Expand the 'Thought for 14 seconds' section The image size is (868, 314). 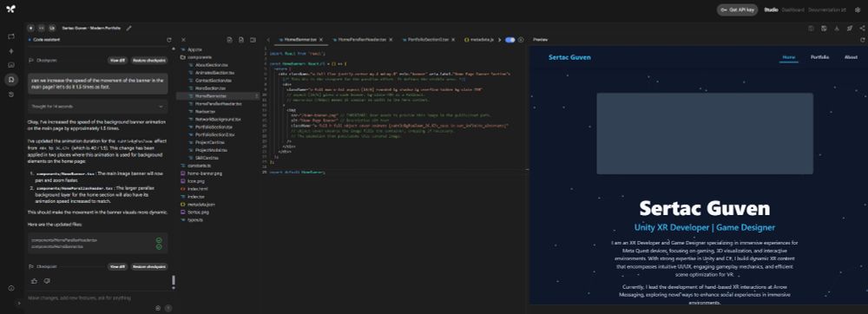pyautogui.click(x=97, y=106)
